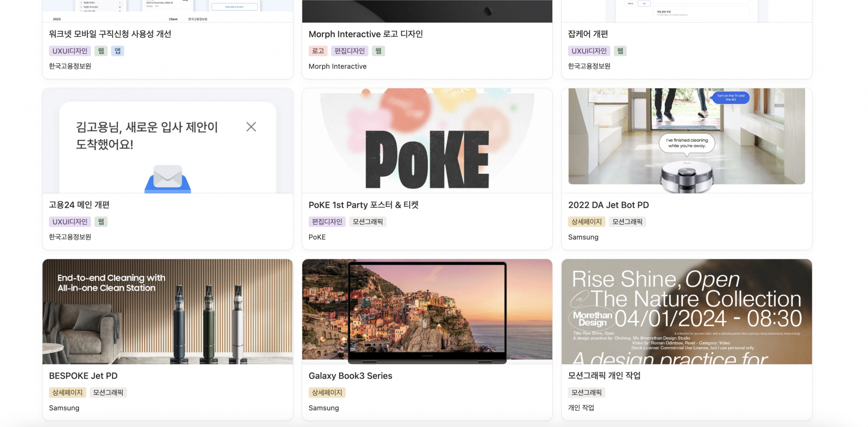Click the 앱 tag on the 워크넷 card
868x427 pixels.
(118, 51)
